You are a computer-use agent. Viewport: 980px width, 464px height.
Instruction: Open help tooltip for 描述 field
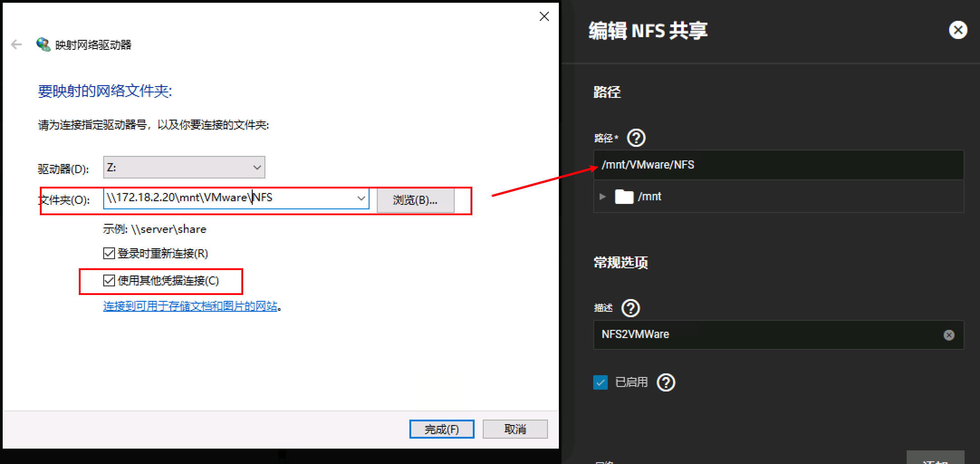tap(630, 308)
